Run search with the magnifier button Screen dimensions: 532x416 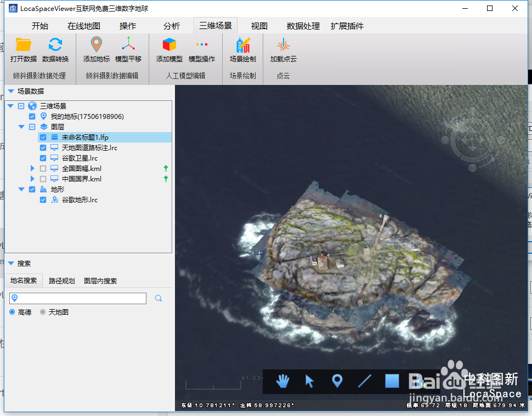coord(159,298)
